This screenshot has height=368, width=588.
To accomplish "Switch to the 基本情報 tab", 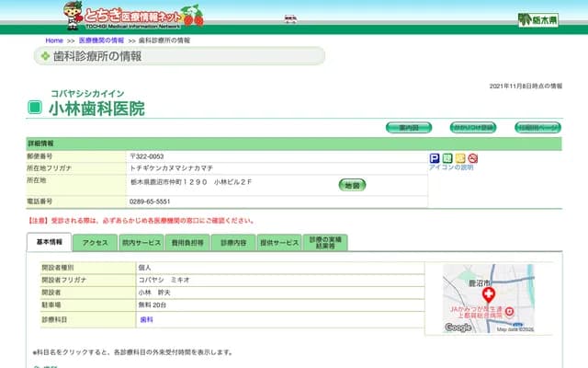I will [x=49, y=242].
